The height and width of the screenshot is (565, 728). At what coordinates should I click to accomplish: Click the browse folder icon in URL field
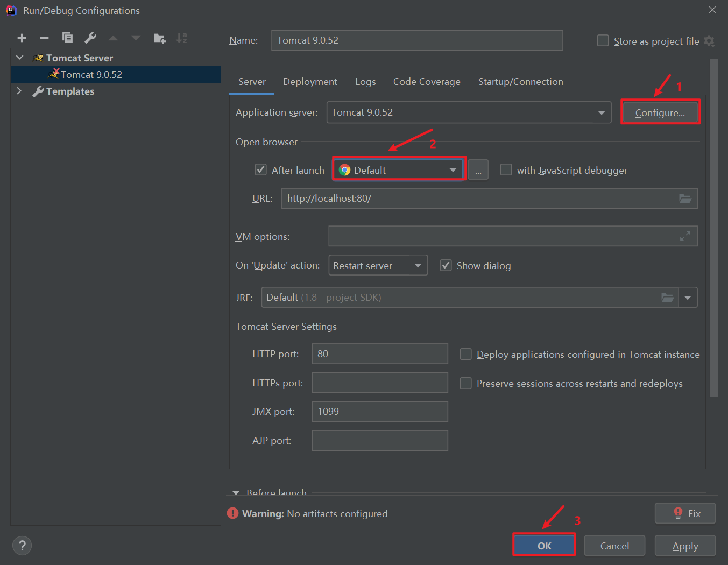coord(685,199)
